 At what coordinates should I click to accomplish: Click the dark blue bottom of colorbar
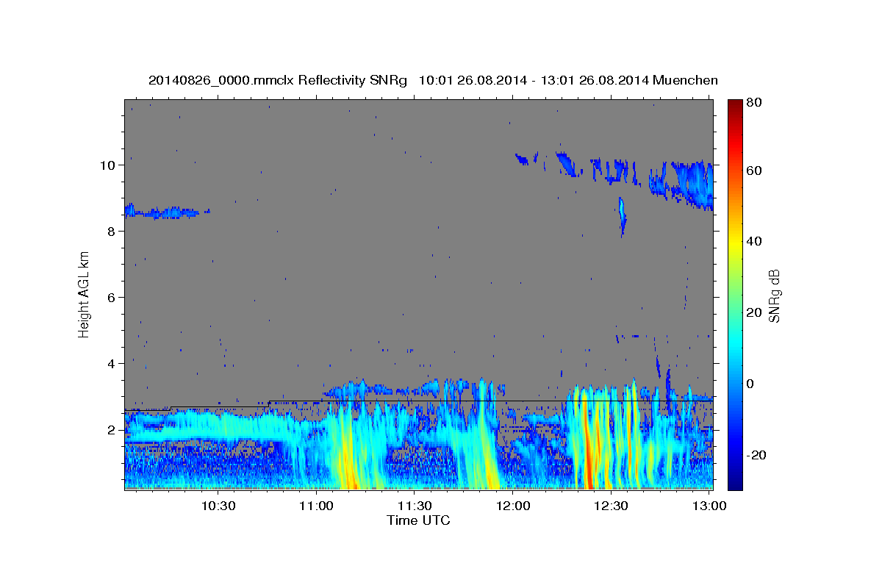tap(735, 481)
